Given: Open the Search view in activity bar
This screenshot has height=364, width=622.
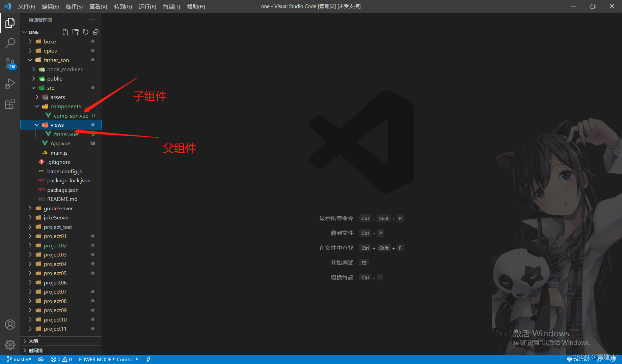Looking at the screenshot, I should coord(10,43).
